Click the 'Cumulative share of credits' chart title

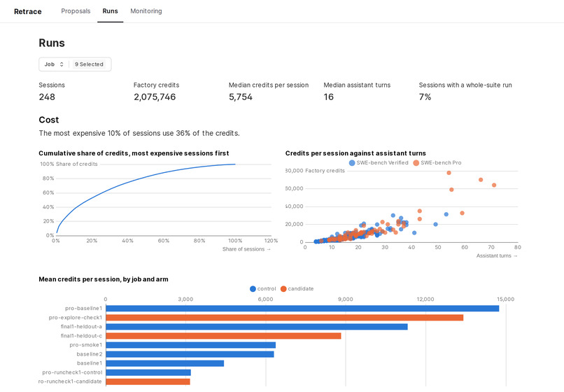click(x=134, y=153)
